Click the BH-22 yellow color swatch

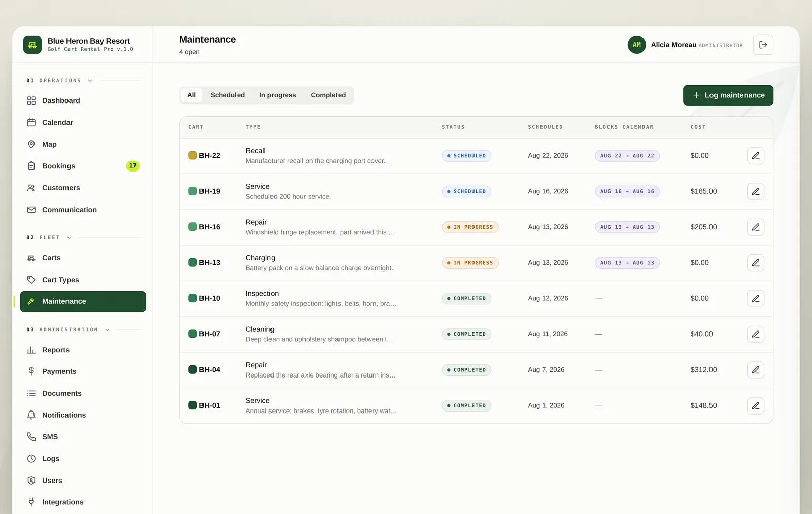(x=193, y=155)
